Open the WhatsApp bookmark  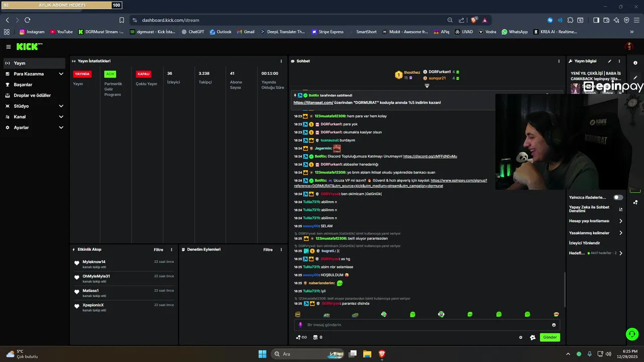tap(514, 32)
